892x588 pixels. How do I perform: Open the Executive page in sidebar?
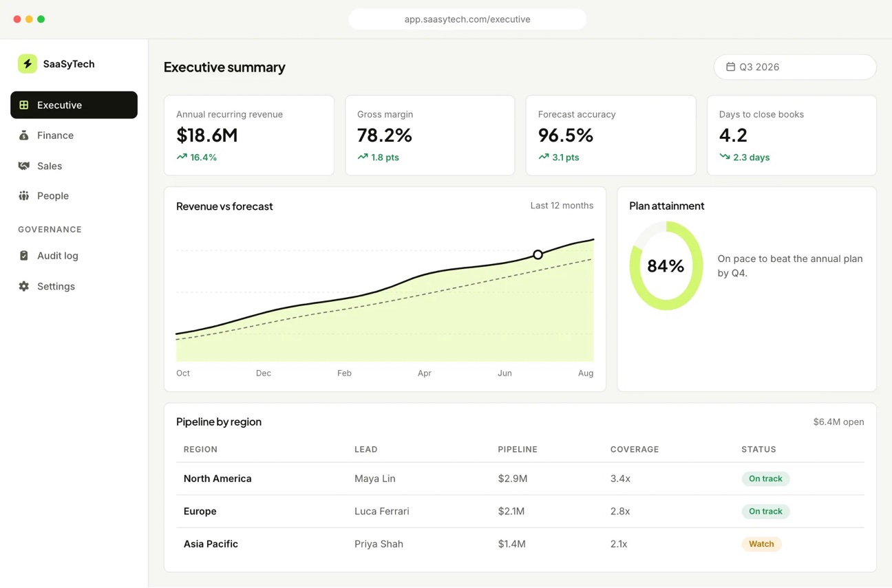pyautogui.click(x=74, y=105)
